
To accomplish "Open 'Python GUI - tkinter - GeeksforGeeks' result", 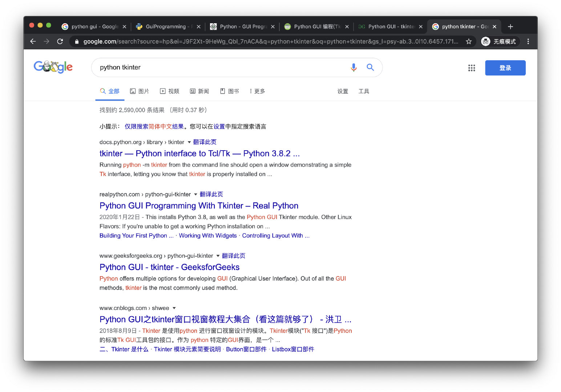I will point(169,267).
